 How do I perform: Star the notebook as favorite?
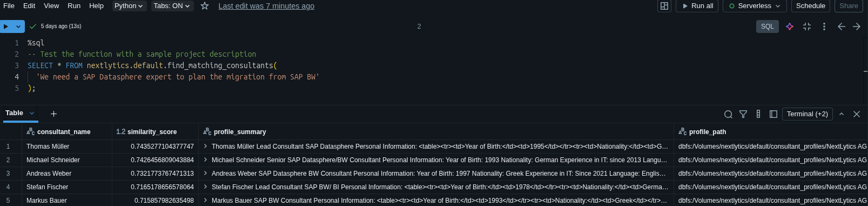click(x=205, y=6)
